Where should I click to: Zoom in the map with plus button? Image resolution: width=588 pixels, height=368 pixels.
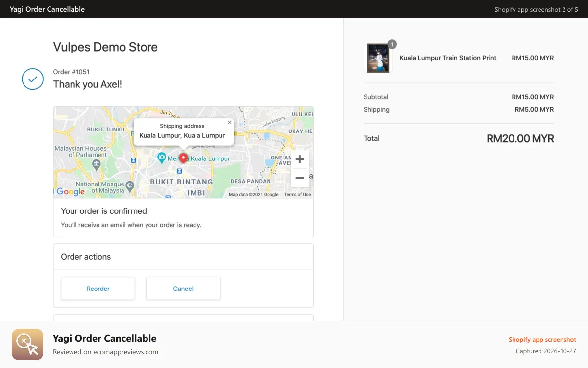click(300, 159)
